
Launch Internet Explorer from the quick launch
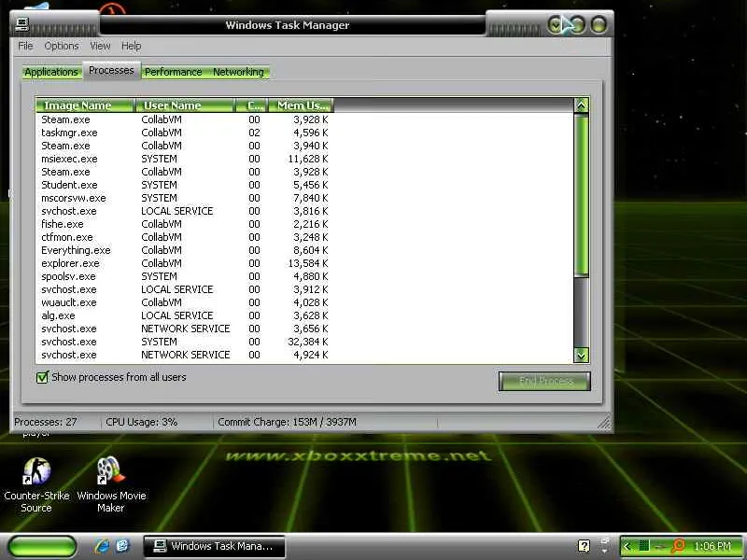(x=102, y=546)
